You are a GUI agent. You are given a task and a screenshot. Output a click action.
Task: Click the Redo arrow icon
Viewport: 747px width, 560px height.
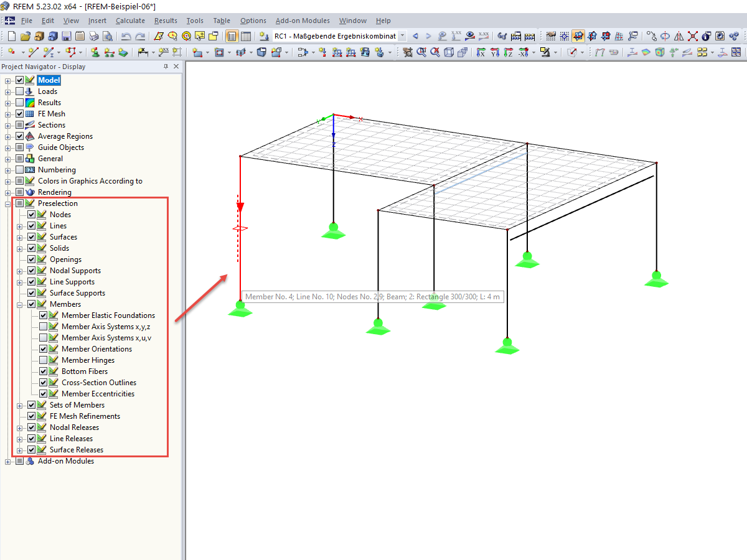coord(140,36)
